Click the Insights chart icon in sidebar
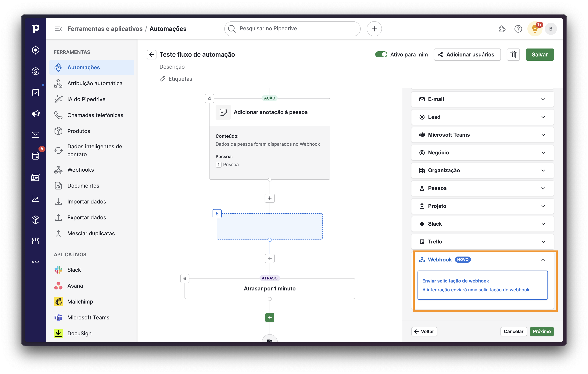Screen dimensions: 588x374 click(x=36, y=198)
